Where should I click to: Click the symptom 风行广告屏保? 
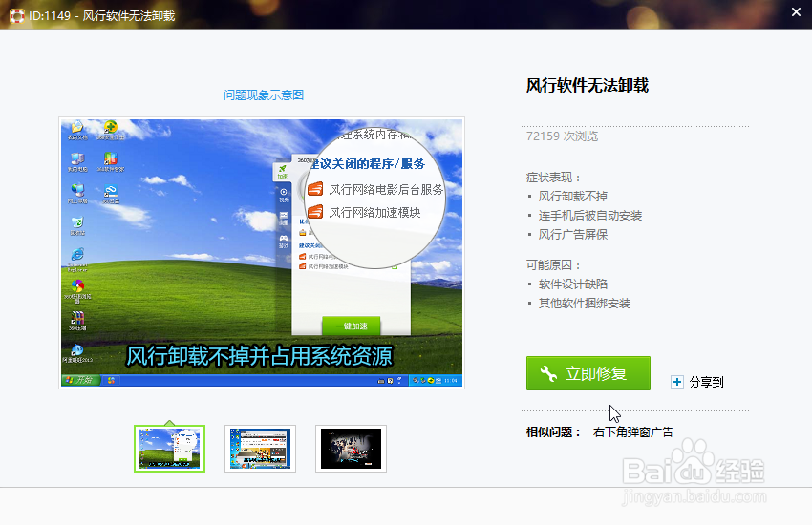(573, 235)
